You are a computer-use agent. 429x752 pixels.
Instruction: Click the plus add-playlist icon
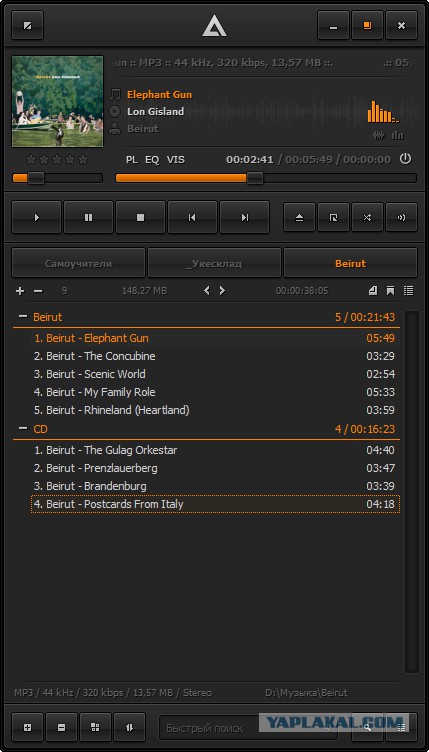point(20,291)
